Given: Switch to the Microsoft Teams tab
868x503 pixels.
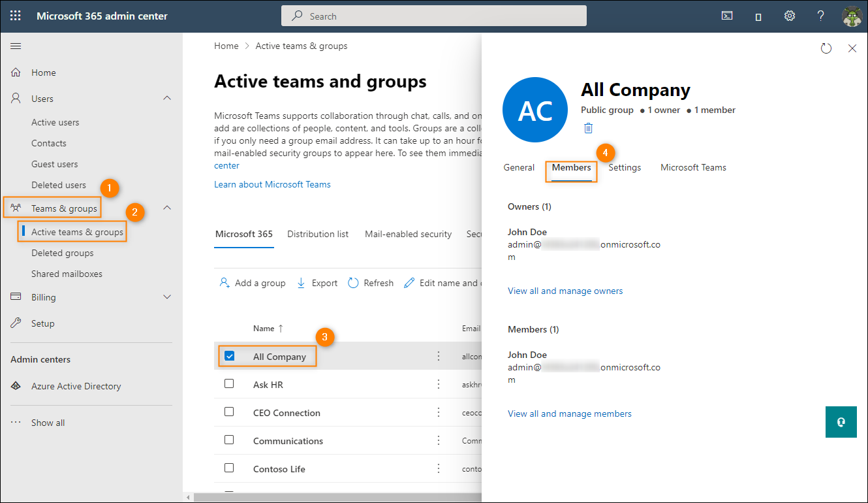Looking at the screenshot, I should (x=693, y=168).
